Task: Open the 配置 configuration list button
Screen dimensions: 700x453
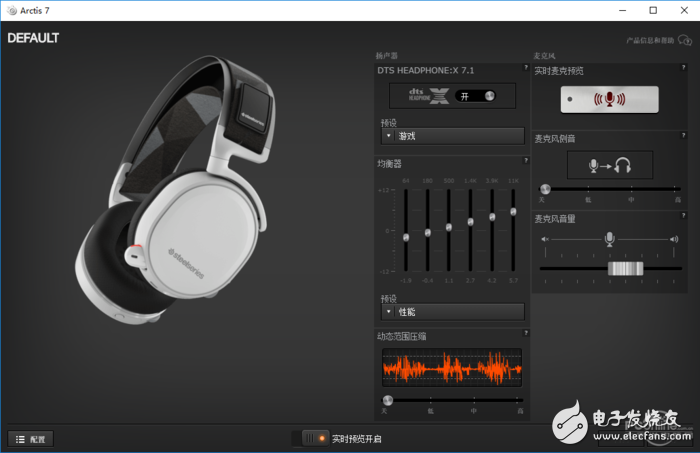Action: (x=30, y=439)
